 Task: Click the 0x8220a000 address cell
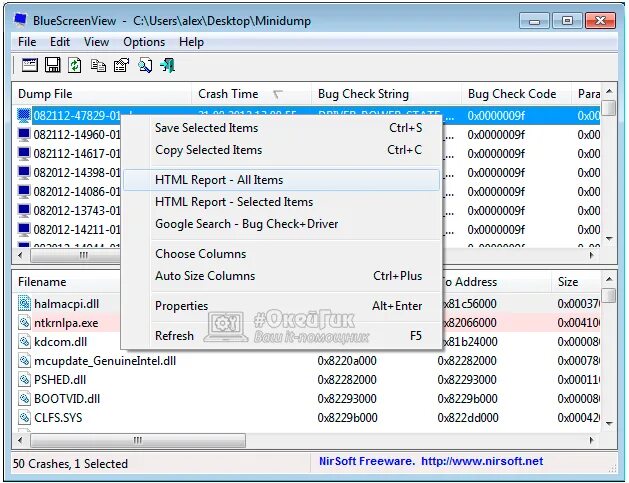[347, 361]
